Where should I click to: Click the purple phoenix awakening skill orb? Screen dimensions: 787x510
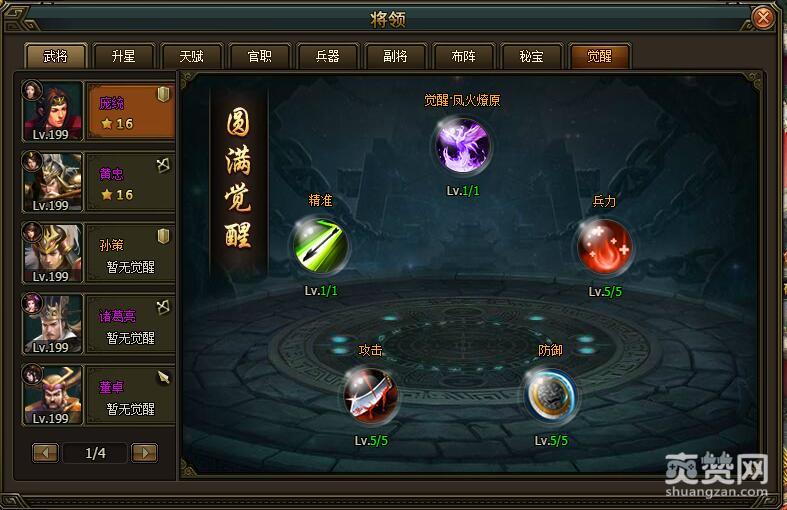[463, 146]
